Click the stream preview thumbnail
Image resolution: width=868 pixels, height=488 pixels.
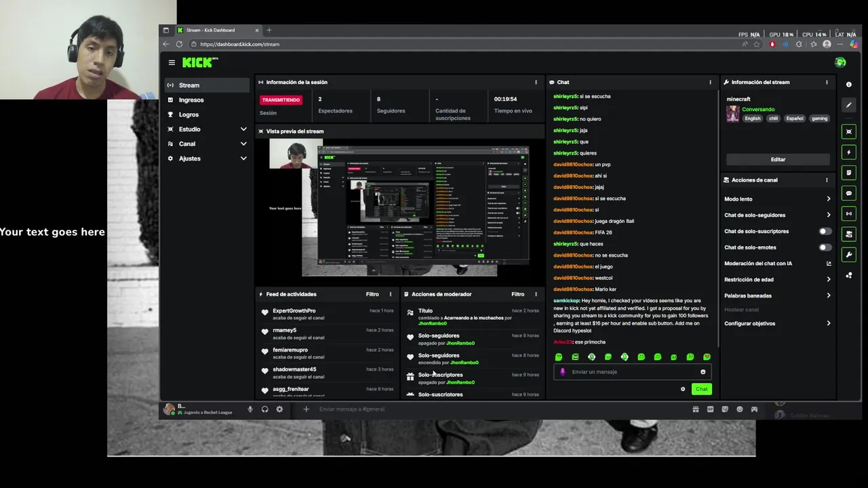pyautogui.click(x=400, y=207)
